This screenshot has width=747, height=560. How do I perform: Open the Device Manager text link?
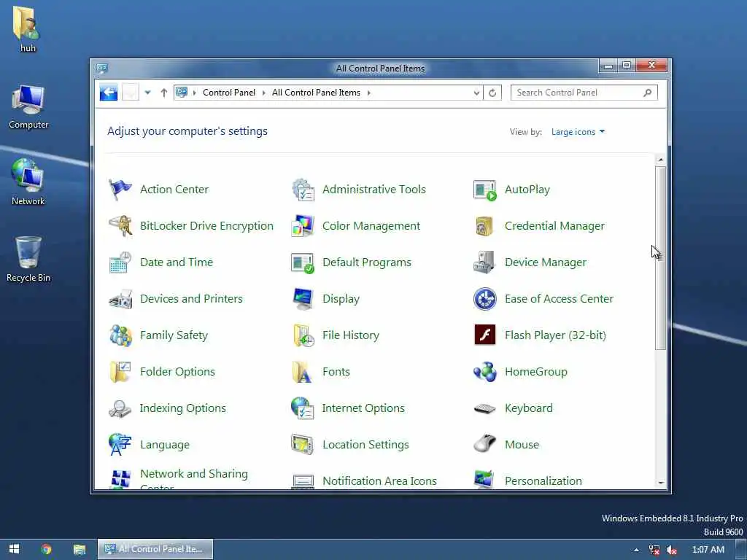pos(546,262)
